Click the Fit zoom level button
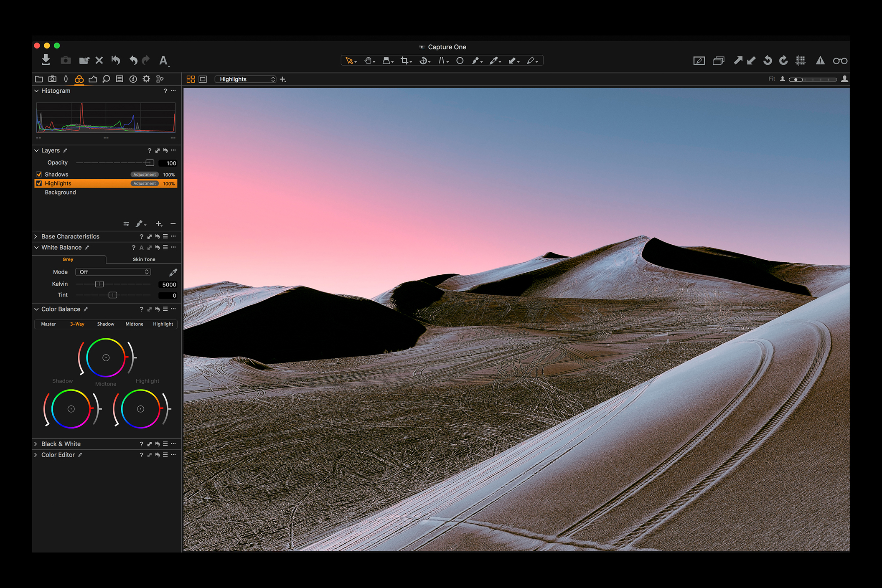Viewport: 882px width, 588px height. coord(772,79)
